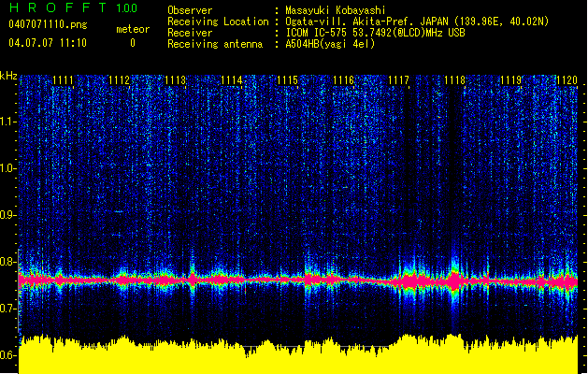The width and height of the screenshot is (588, 374).
Task: Click the 0.7 frequency axis label
Action: pos(7,309)
